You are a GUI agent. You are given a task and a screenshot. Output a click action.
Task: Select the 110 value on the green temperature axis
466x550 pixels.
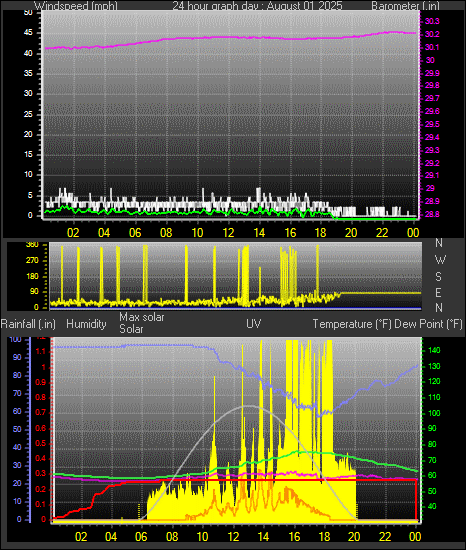[x=434, y=397]
